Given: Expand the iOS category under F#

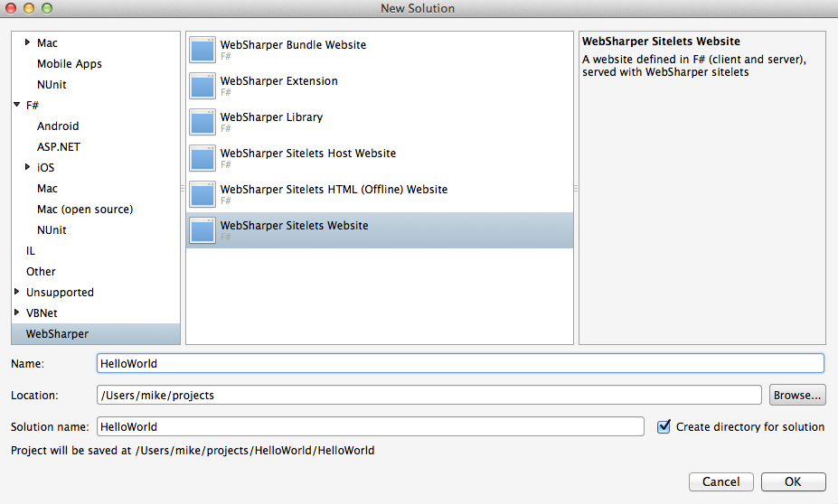Looking at the screenshot, I should pos(27,167).
